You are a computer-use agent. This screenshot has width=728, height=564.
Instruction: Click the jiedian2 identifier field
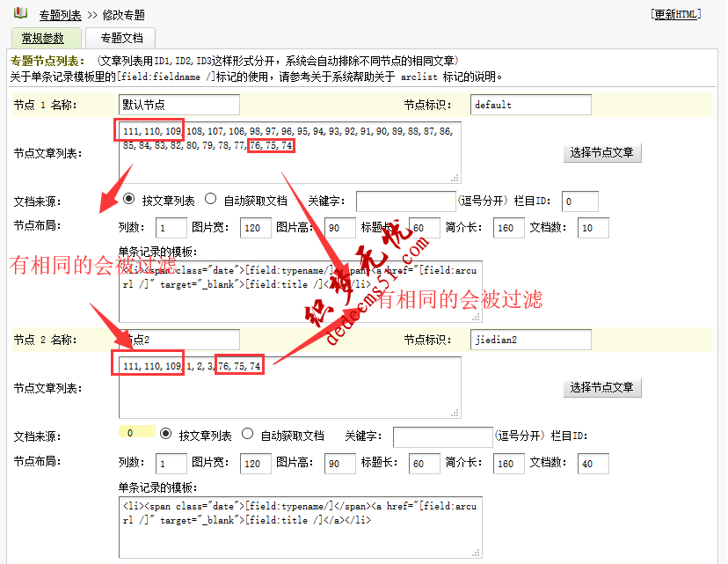pyautogui.click(x=530, y=340)
